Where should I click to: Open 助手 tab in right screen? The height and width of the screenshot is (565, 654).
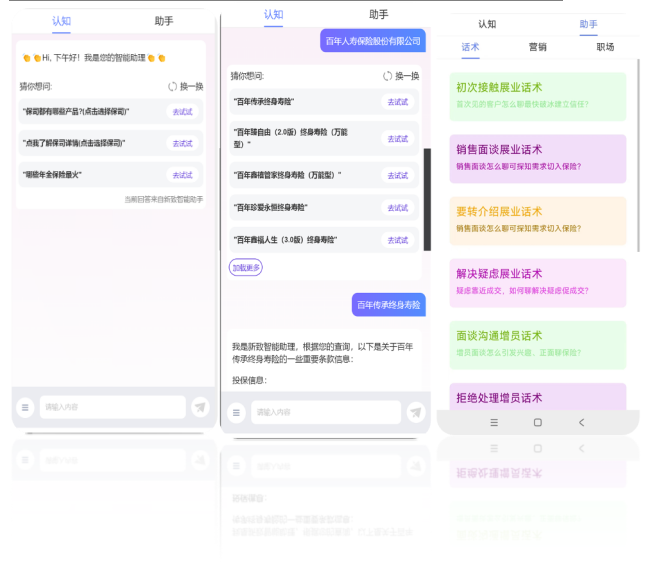pos(589,24)
